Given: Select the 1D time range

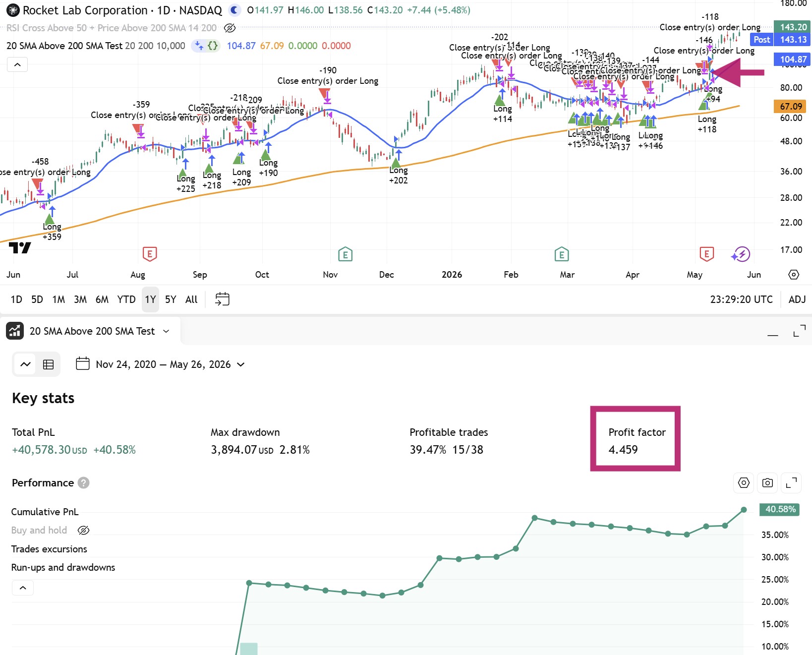Looking at the screenshot, I should click(16, 299).
